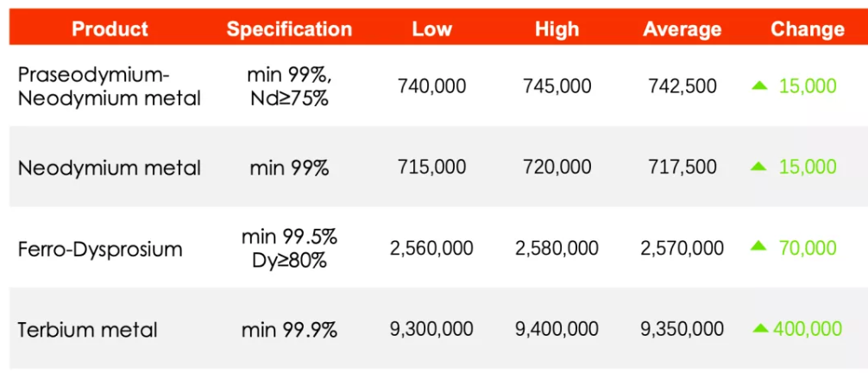
Task: Click the Low column header
Action: pyautogui.click(x=431, y=29)
